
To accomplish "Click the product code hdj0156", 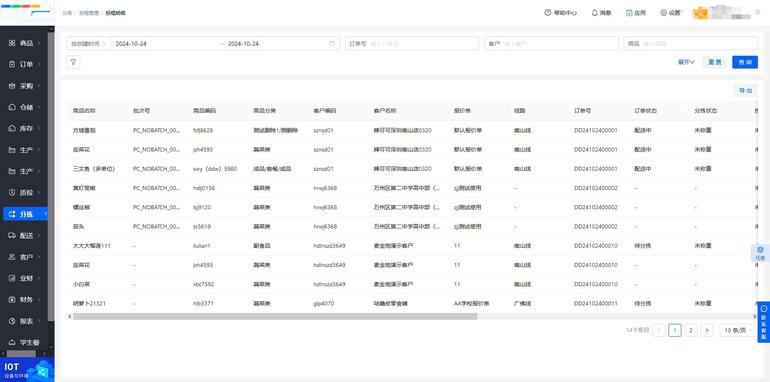I will 204,188.
